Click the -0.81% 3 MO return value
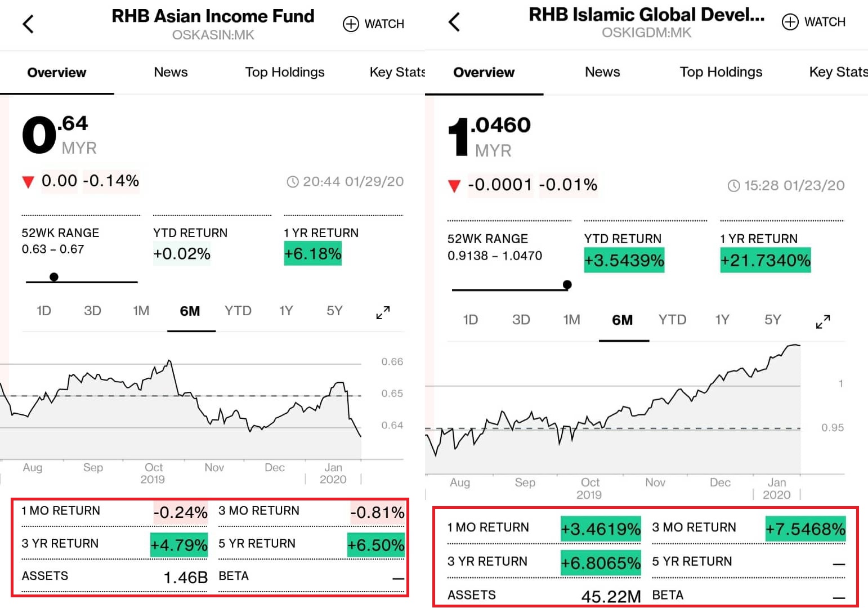Screen dimensions: 868x608 tap(377, 512)
